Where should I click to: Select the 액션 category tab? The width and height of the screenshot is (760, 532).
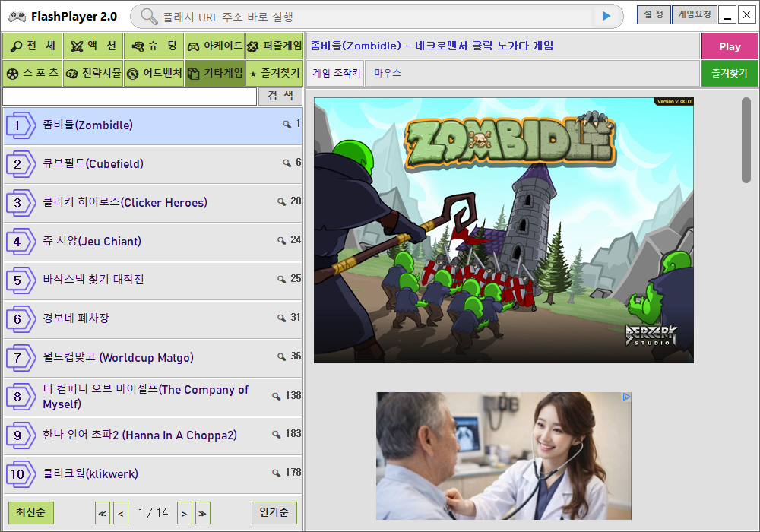pyautogui.click(x=93, y=46)
